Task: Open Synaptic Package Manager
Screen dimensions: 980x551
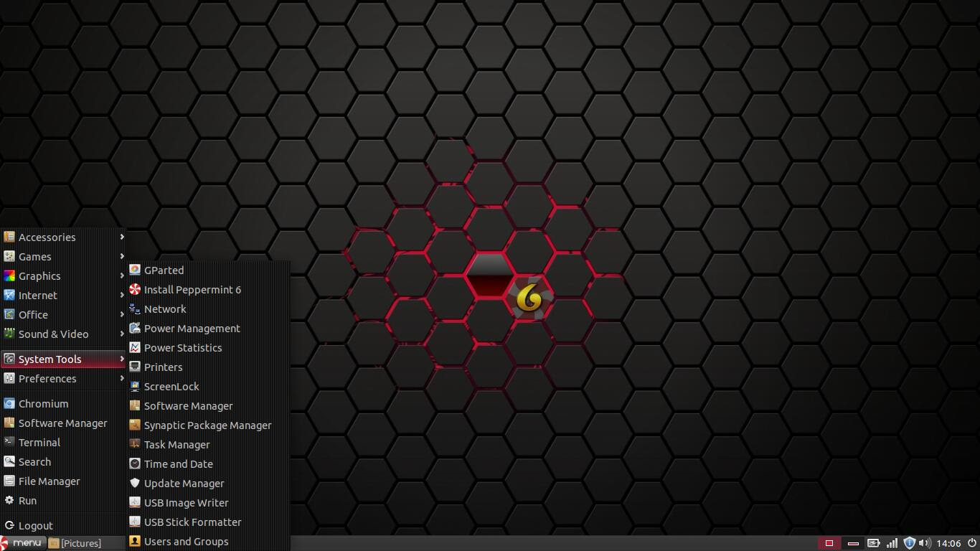Action: point(208,425)
